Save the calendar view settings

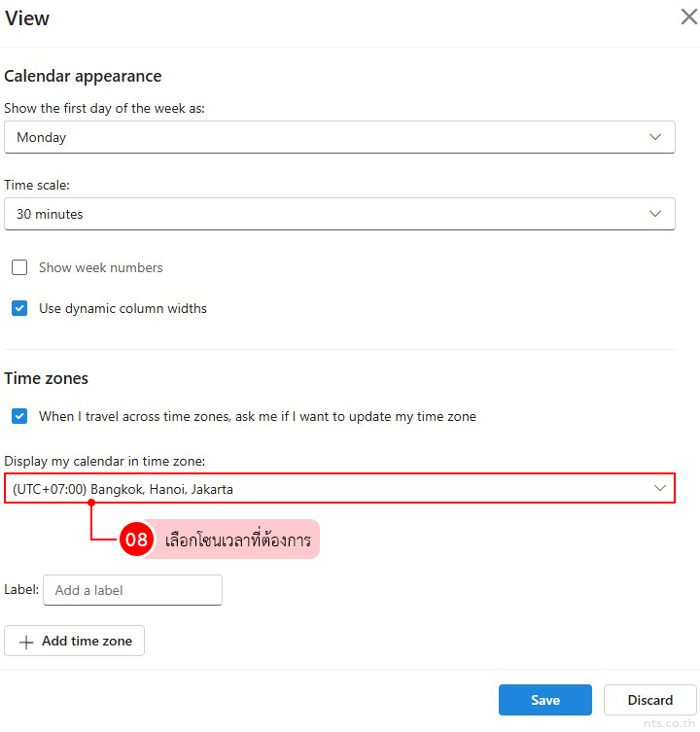[x=544, y=700]
